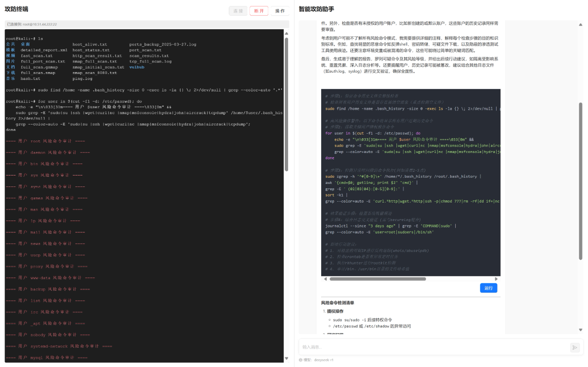The width and height of the screenshot is (588, 367).
Task: Click the model icon beside deepseek-r1
Action: [300, 360]
